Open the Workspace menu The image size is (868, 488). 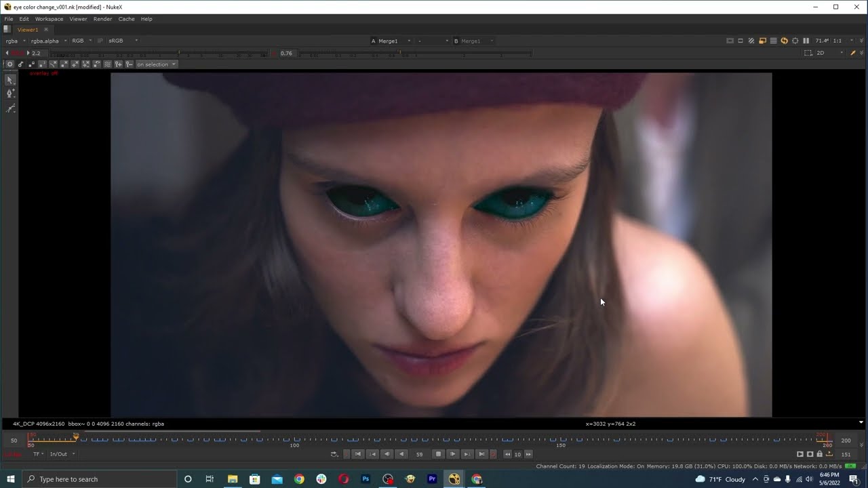click(49, 19)
